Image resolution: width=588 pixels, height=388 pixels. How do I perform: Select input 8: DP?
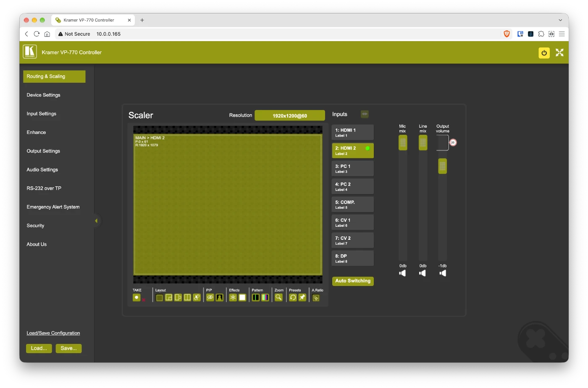[x=352, y=258]
